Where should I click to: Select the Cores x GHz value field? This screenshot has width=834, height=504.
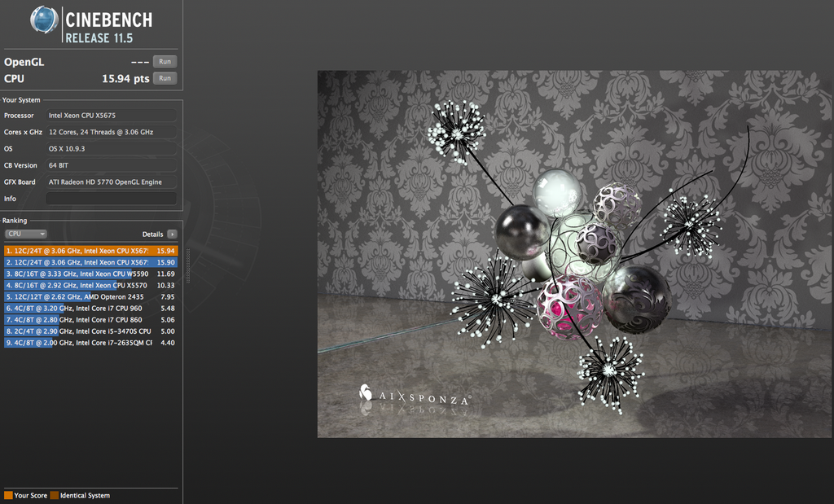coord(111,132)
